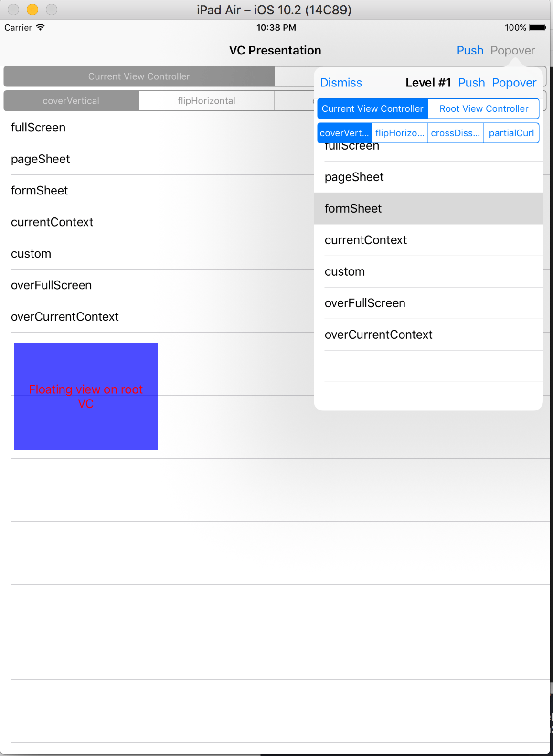Choose currentContext row in popover
553x756 pixels.
[428, 240]
